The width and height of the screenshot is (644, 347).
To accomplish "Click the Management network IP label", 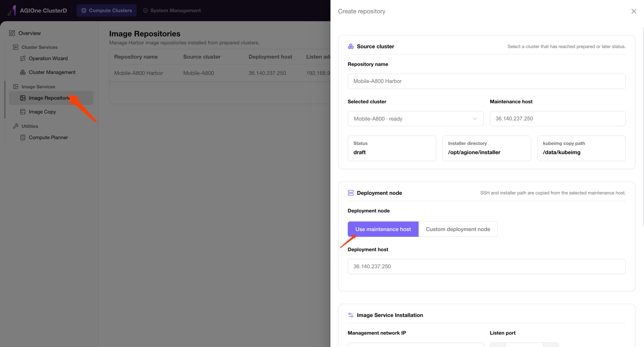I will 377,333.
